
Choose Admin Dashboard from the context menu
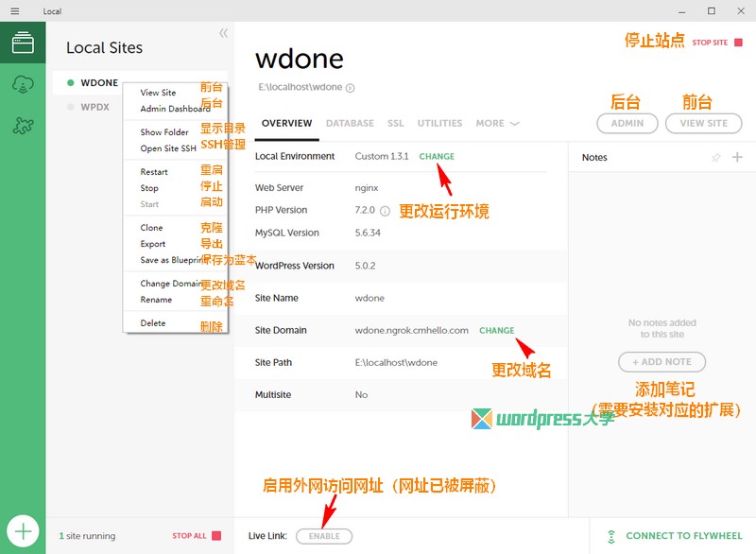pyautogui.click(x=175, y=109)
